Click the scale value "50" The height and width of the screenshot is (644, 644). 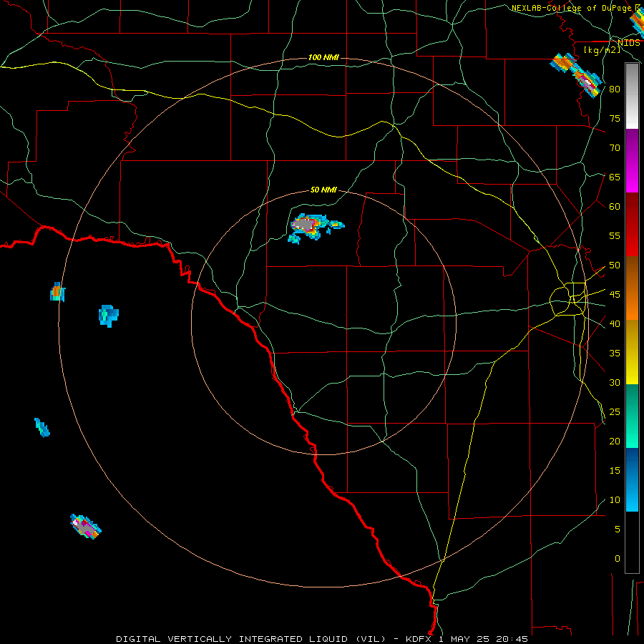coord(615,265)
